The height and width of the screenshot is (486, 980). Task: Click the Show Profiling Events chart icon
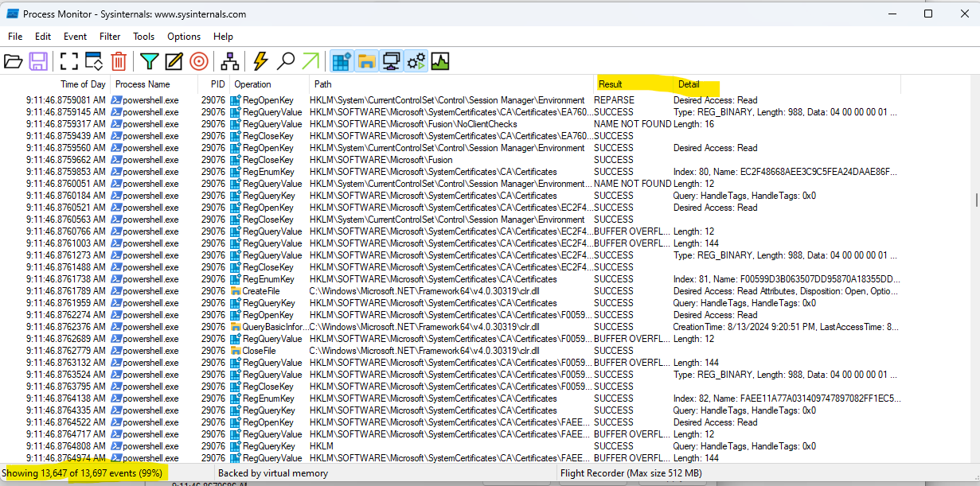tap(439, 60)
